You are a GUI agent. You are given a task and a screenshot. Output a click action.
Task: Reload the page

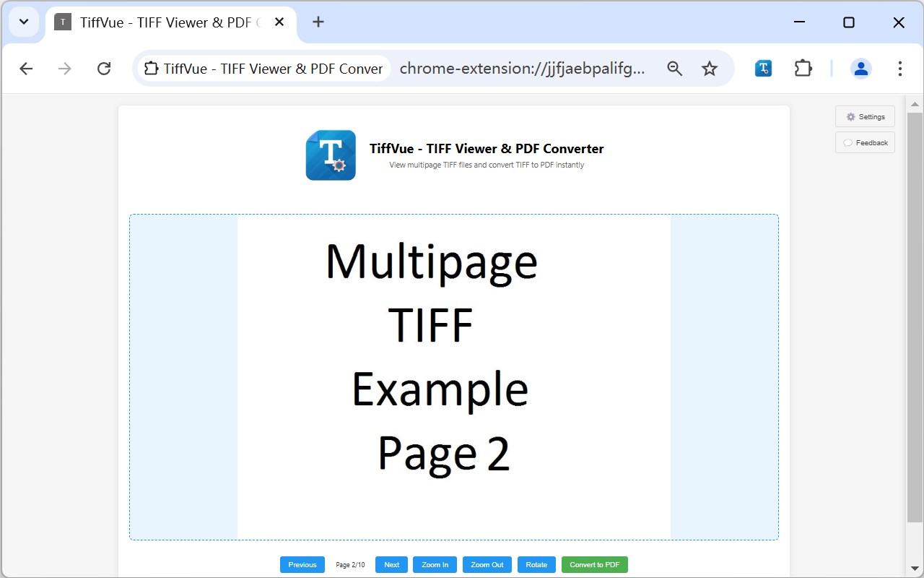104,69
